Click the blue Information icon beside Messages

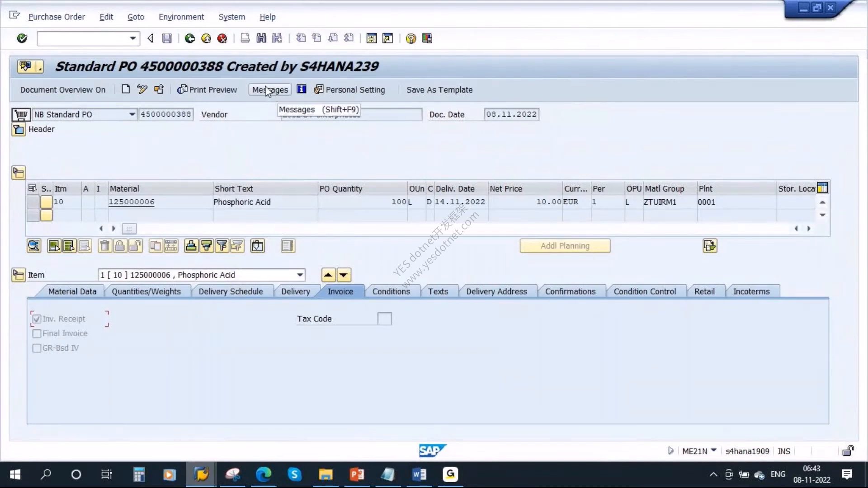pos(302,89)
